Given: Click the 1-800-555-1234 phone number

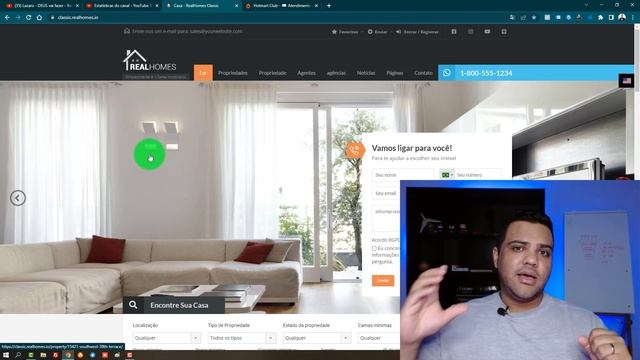Looking at the screenshot, I should [x=486, y=73].
